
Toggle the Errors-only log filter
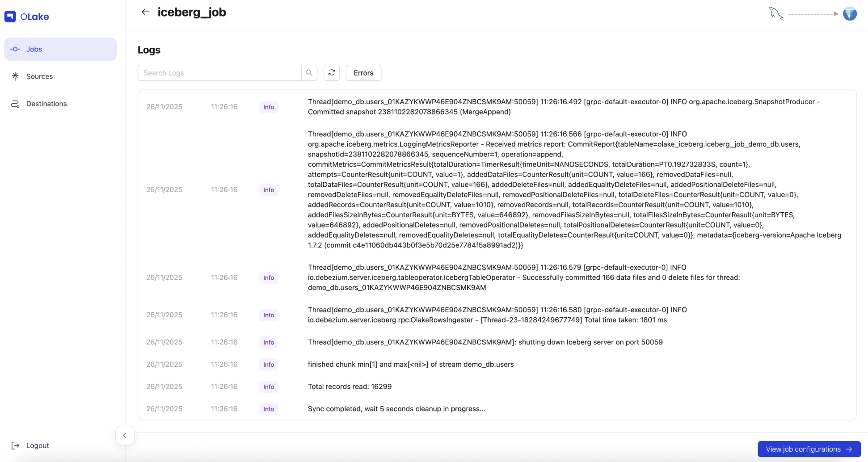click(x=363, y=72)
